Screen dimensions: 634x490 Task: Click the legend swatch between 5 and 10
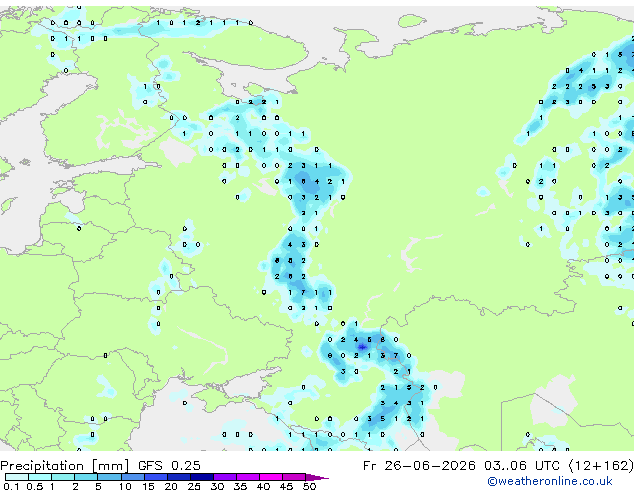109,477
